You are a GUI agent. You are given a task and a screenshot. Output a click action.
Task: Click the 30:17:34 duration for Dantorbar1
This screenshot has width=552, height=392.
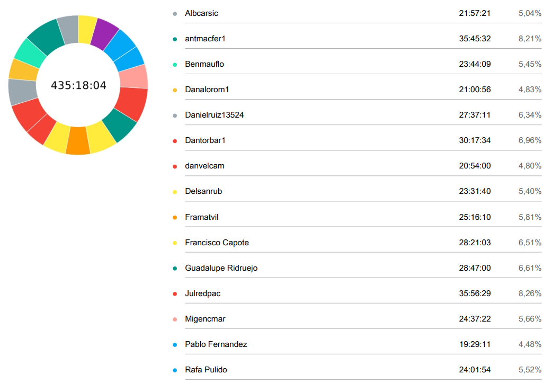(475, 140)
